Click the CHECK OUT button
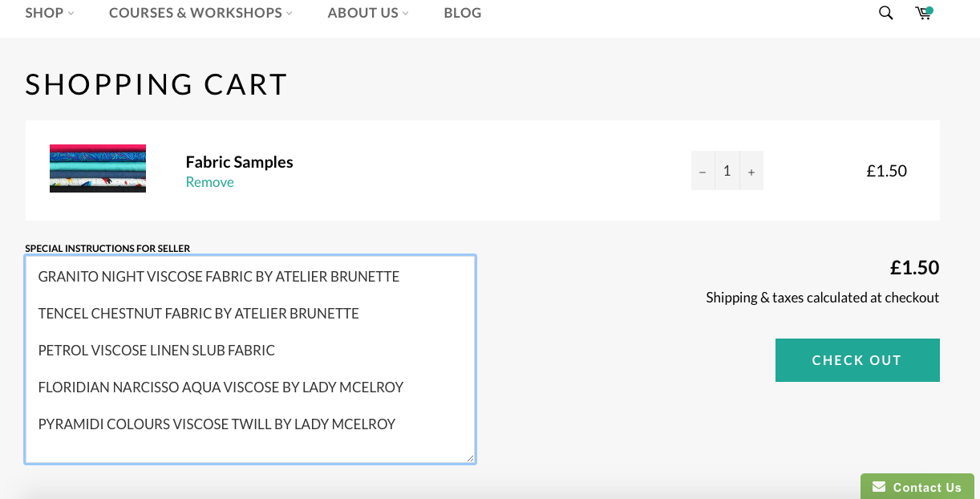Viewport: 980px width, 499px height. 857,360
